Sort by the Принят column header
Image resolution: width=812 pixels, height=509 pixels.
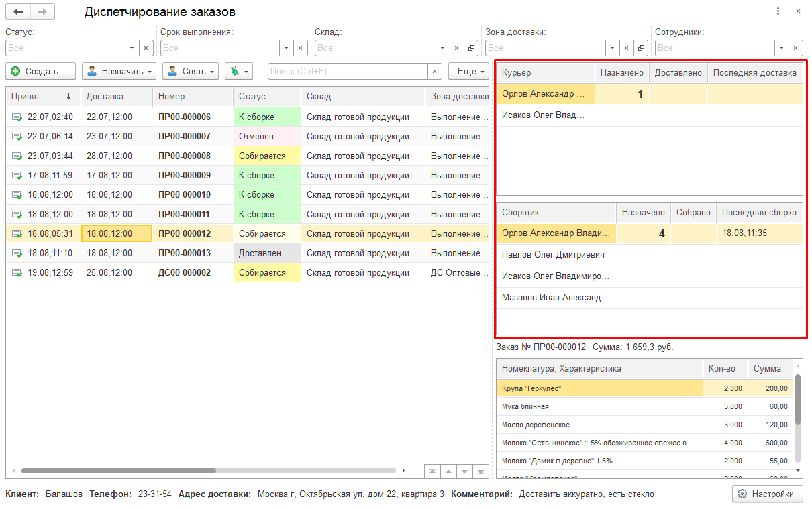[x=43, y=97]
